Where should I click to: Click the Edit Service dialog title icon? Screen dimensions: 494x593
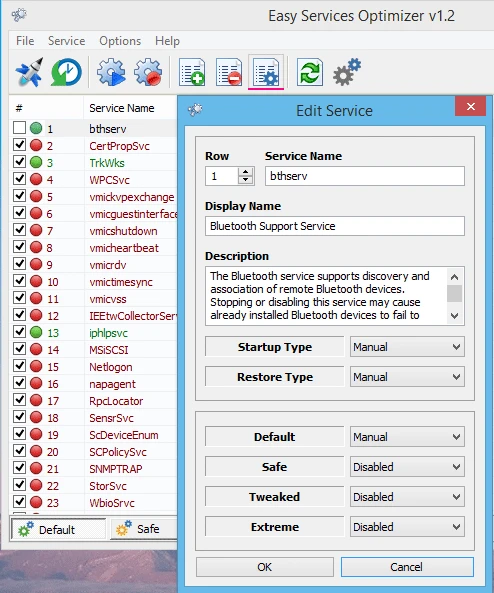[x=195, y=110]
